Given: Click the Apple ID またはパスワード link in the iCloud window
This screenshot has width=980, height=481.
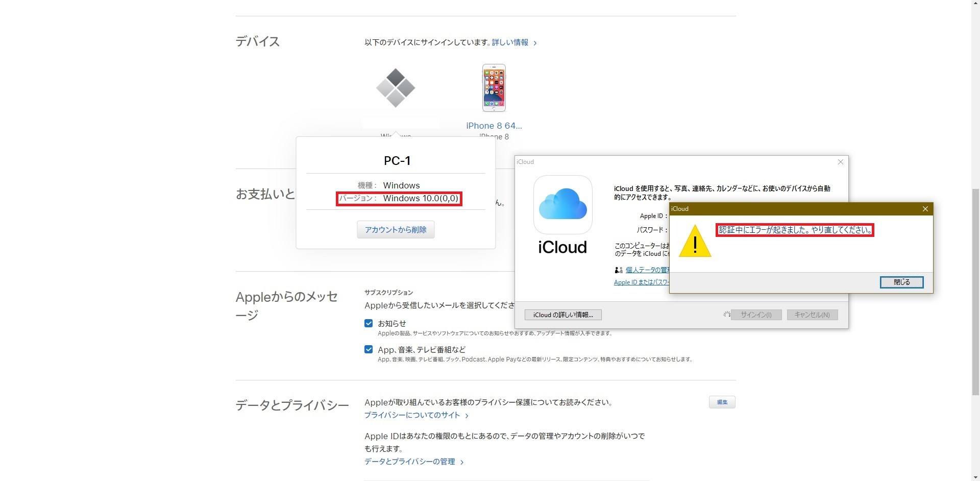Looking at the screenshot, I should click(x=642, y=282).
